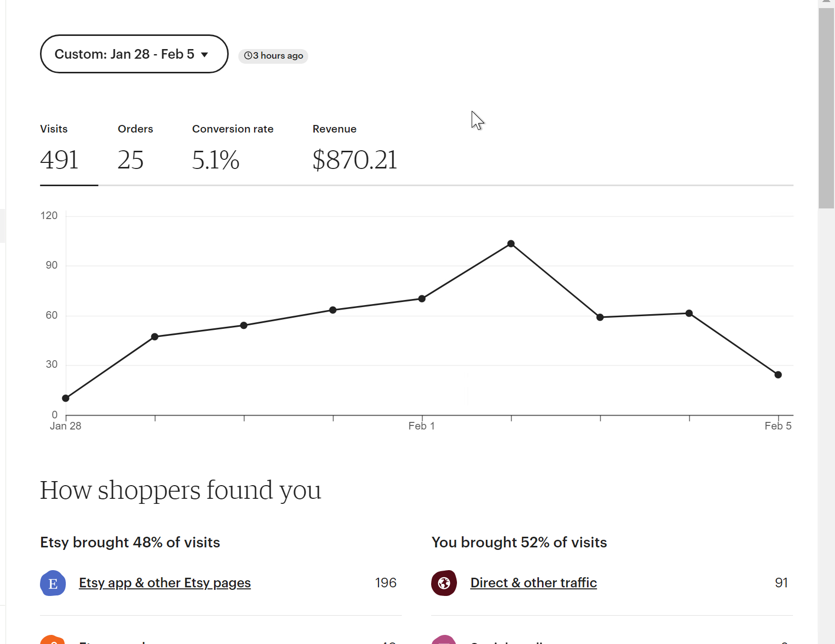The image size is (835, 644).
Task: Switch to the Revenue tab
Action: [x=355, y=149]
